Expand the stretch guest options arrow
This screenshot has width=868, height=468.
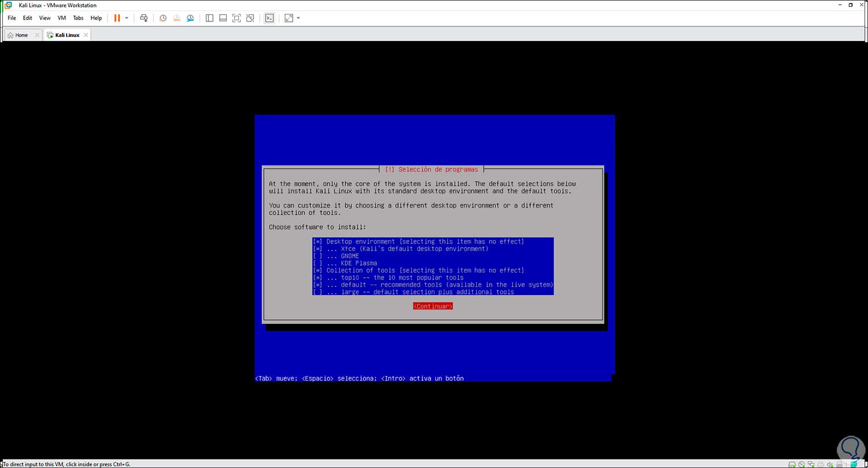pos(299,18)
